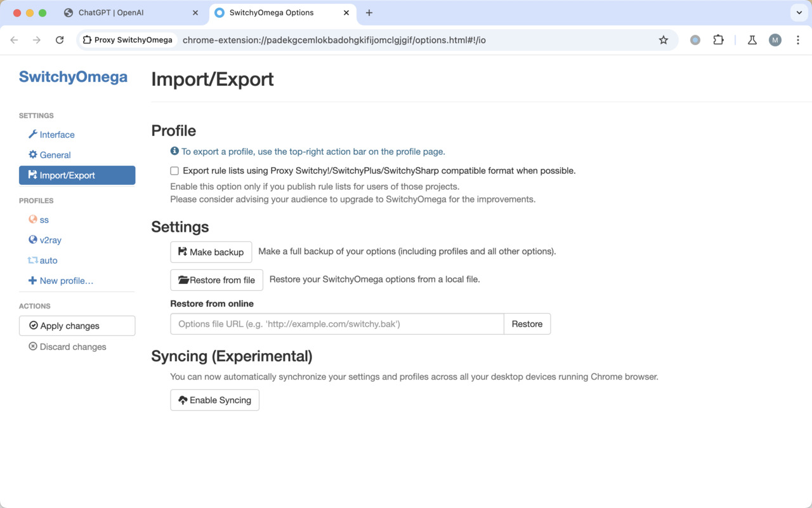This screenshot has width=812, height=508.
Task: Click the address bar URL text
Action: coord(334,40)
